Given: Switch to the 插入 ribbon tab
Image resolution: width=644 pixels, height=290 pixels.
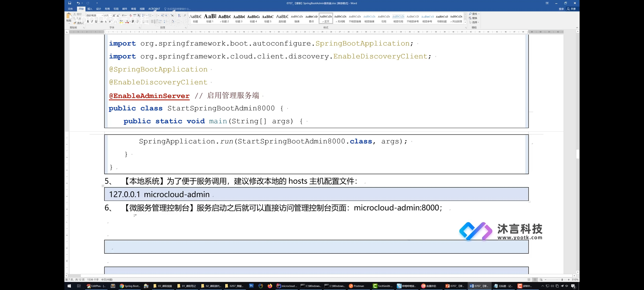Looking at the screenshot, I should (90, 9).
